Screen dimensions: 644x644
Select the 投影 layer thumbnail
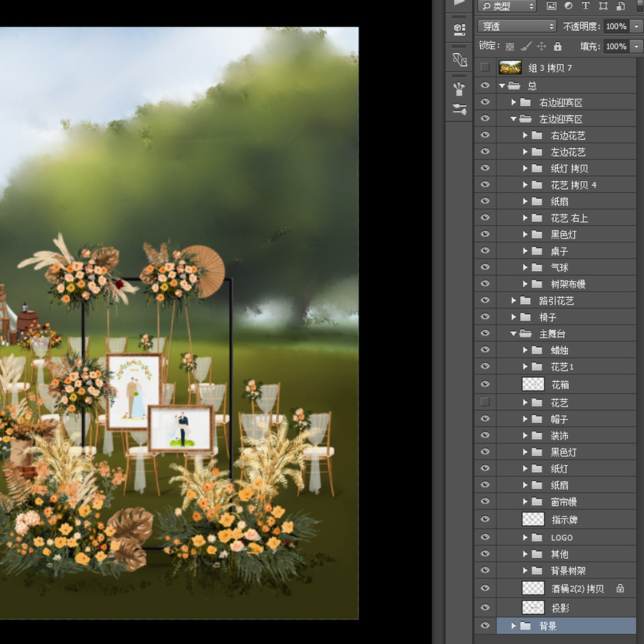pos(533,607)
